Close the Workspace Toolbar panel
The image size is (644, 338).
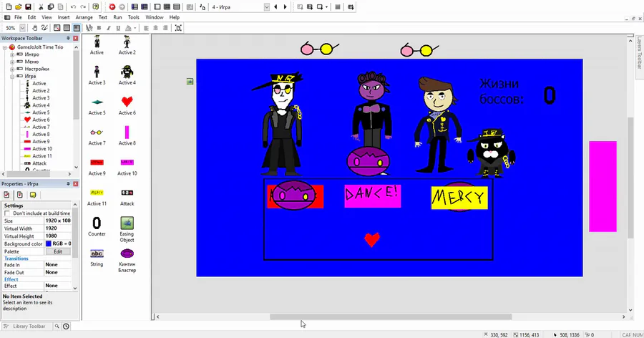tap(76, 38)
